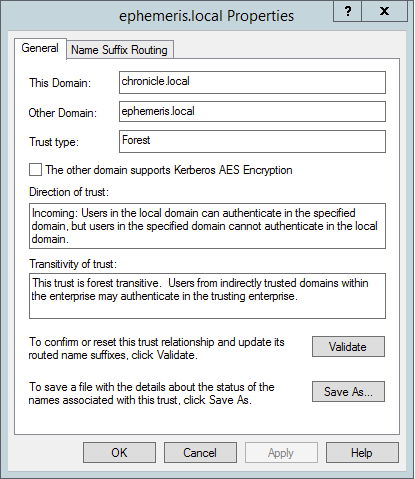Click the 'This Domain:' label
The image size is (415, 479).
pyautogui.click(x=60, y=83)
